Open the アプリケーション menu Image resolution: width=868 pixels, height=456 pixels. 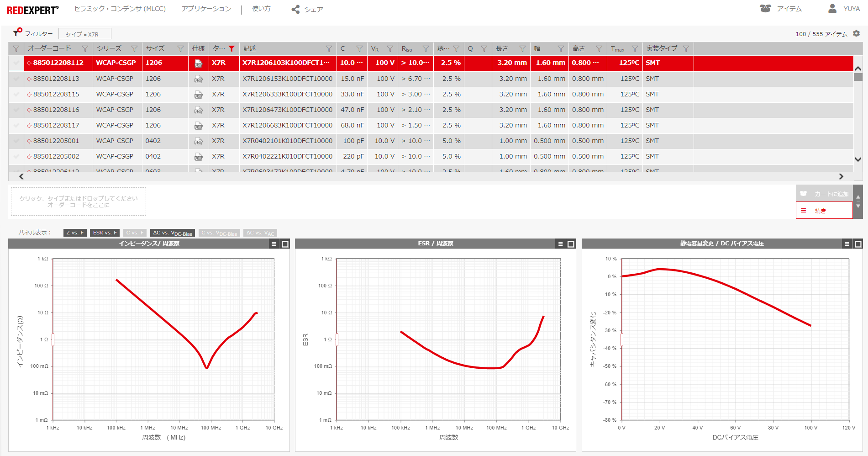[206, 9]
